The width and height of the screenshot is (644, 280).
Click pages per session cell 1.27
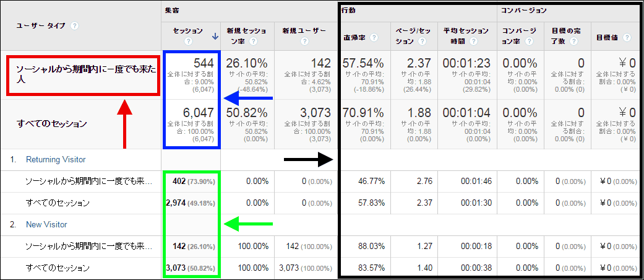424,247
